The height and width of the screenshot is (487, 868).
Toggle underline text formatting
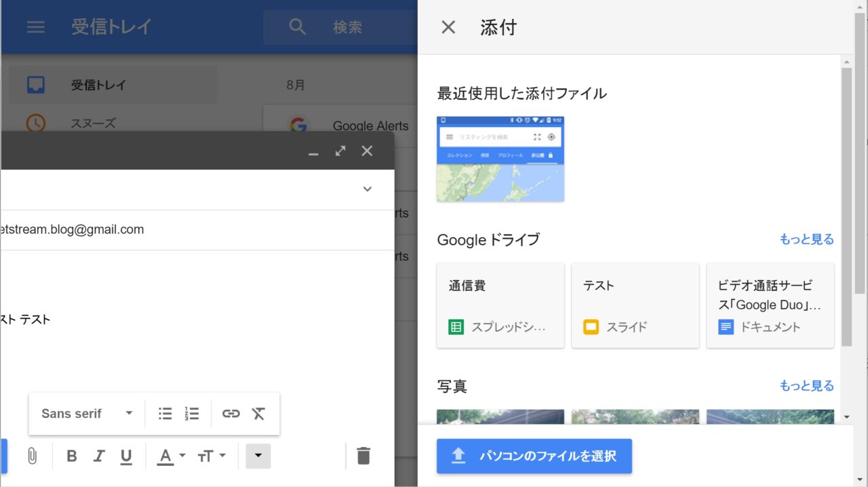pyautogui.click(x=126, y=456)
